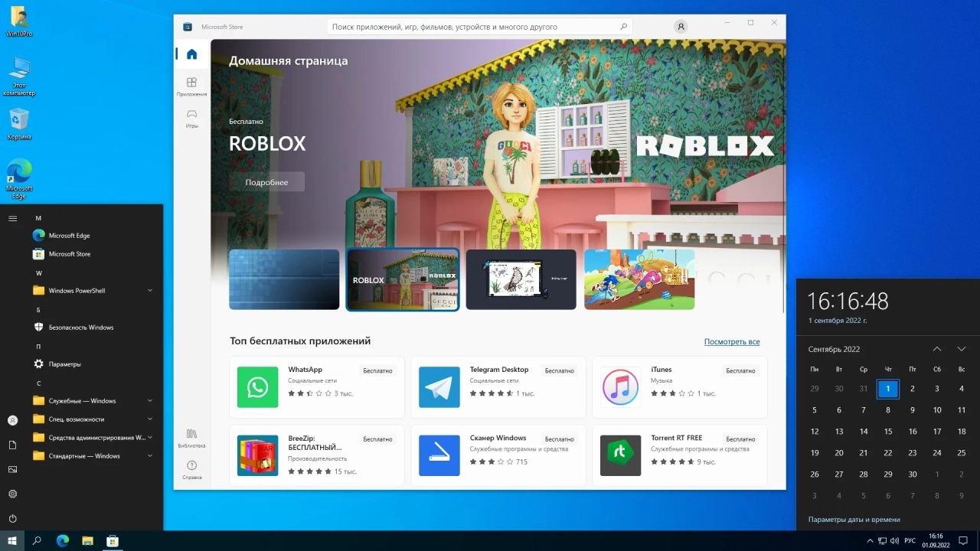Select the bird drawing carousel thumbnail

pos(521,279)
